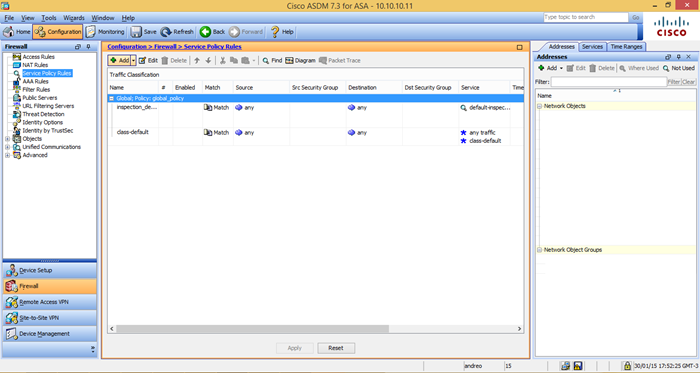Viewport: 700px width, 373px height.
Task: Move rule up with arrow icon
Action: pyautogui.click(x=197, y=60)
